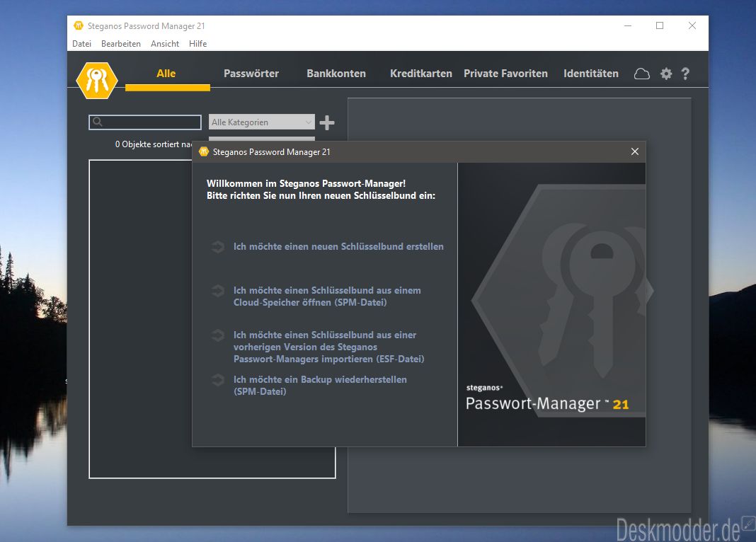Viewport: 756px width, 542px height.
Task: Click the dialog's title bar Steganos icon
Action: 203,151
